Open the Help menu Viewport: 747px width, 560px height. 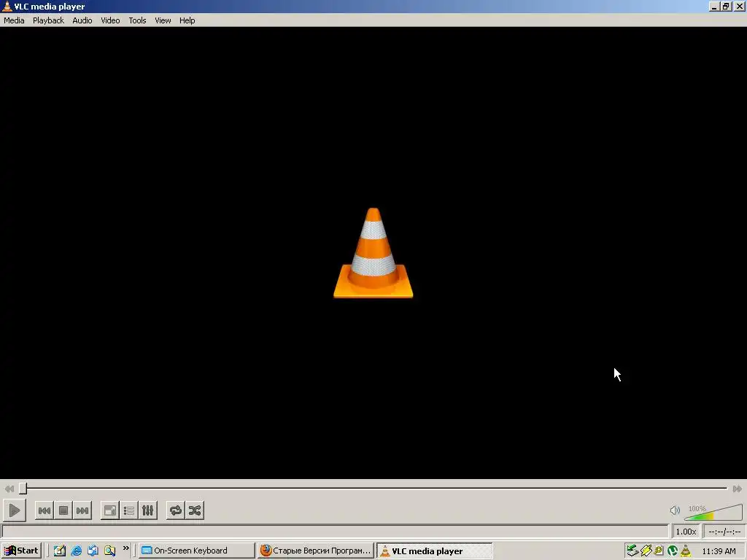(x=187, y=20)
